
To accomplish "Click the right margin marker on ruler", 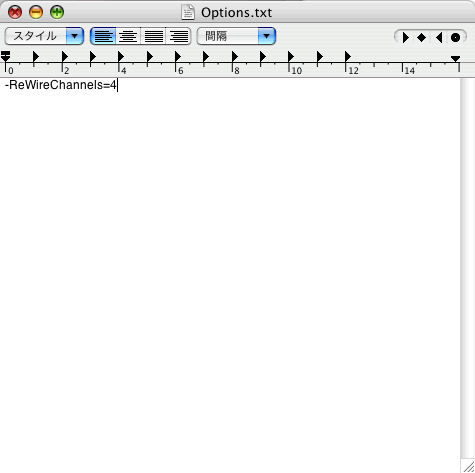I will pyautogui.click(x=455, y=59).
